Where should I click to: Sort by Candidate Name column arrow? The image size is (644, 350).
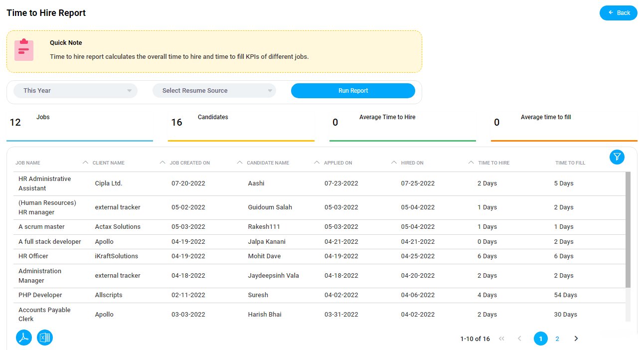(317, 163)
